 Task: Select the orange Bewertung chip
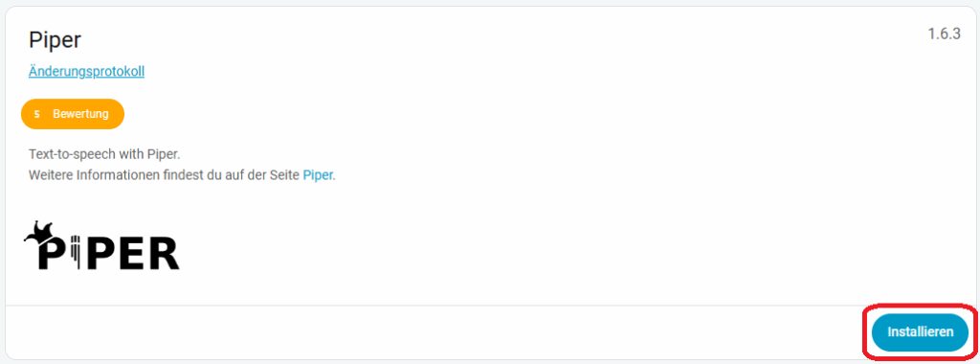(x=73, y=114)
